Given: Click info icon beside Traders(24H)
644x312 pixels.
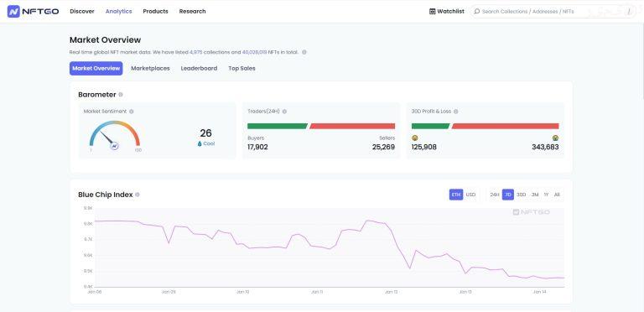Looking at the screenshot, I should point(284,112).
